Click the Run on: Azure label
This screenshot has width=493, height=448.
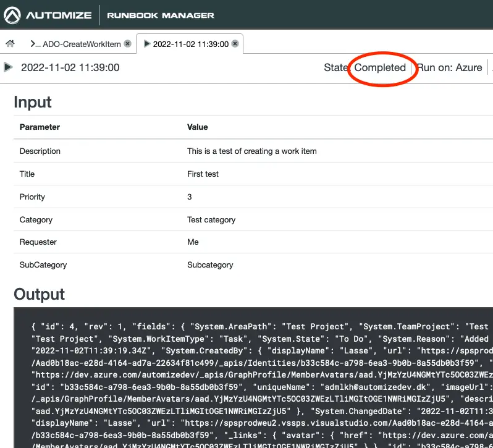click(x=449, y=67)
